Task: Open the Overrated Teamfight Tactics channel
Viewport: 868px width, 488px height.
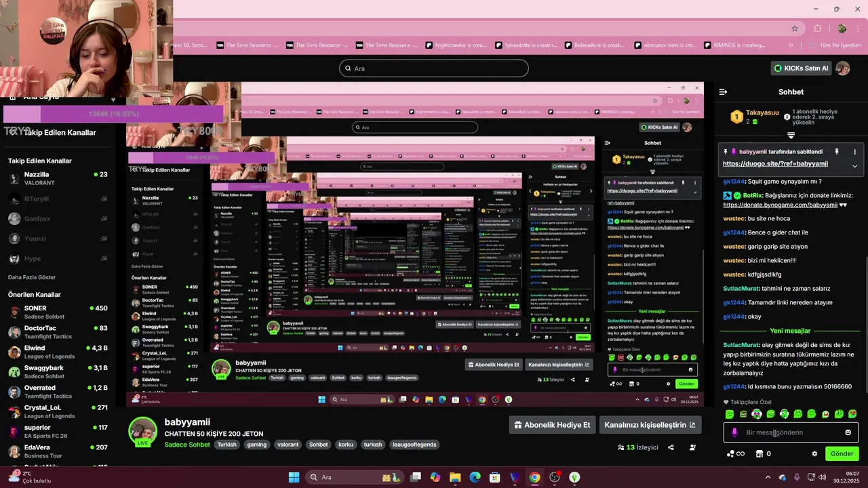Action: click(58, 392)
